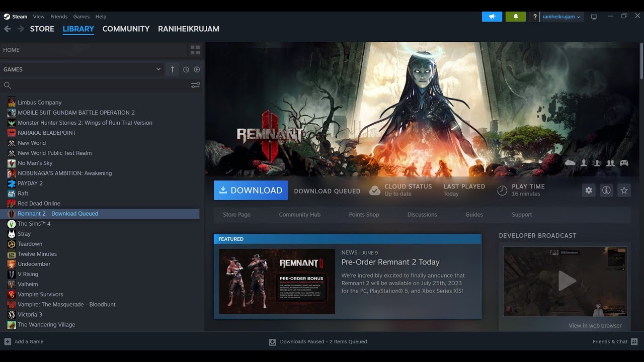Open the Pre-Order Remnant 2 news thumbnail

click(x=277, y=281)
